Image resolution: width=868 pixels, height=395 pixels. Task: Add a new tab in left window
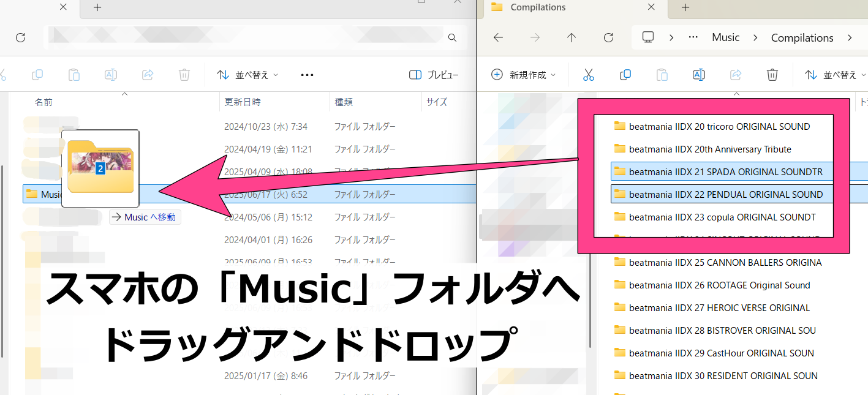click(97, 7)
